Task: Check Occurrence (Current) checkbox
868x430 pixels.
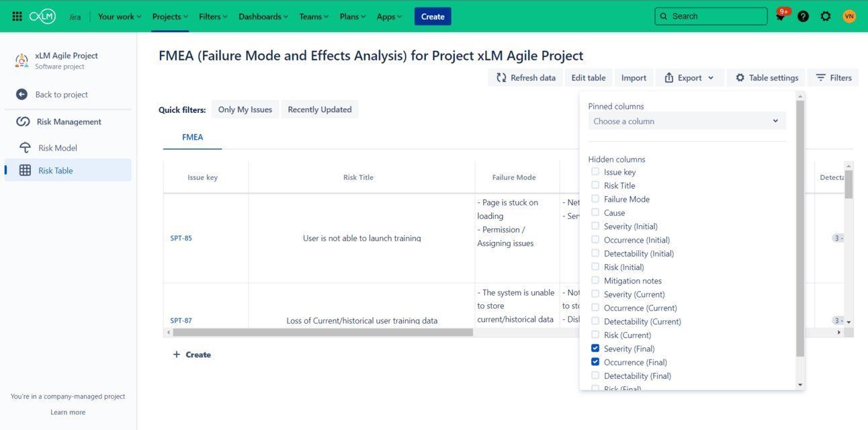Action: [x=595, y=307]
